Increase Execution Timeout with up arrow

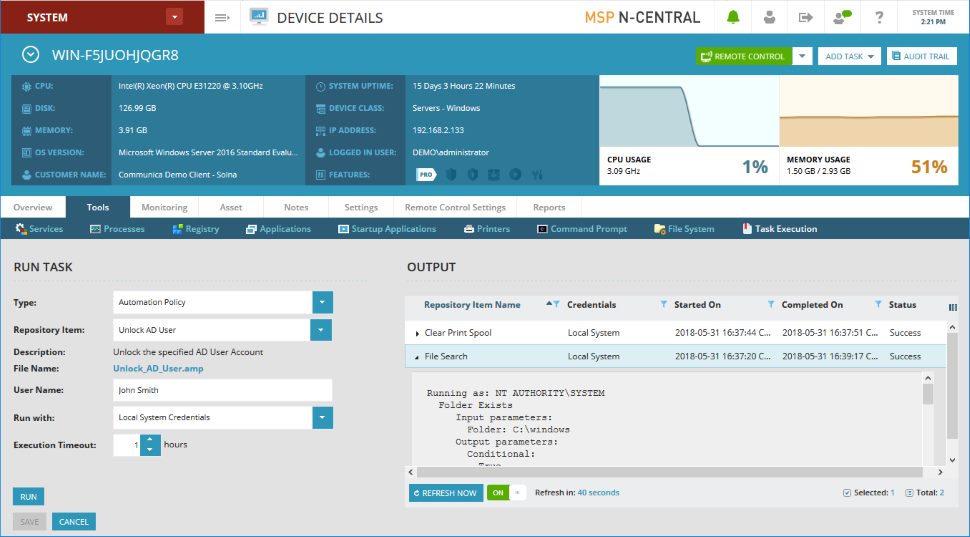coord(150,440)
